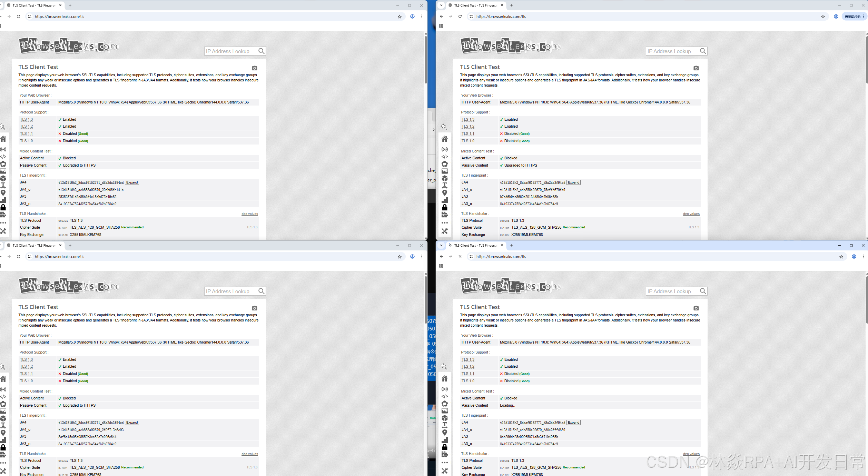Expand the JA4 fingerprint in top-right window
The width and height of the screenshot is (868, 476).
(x=573, y=182)
